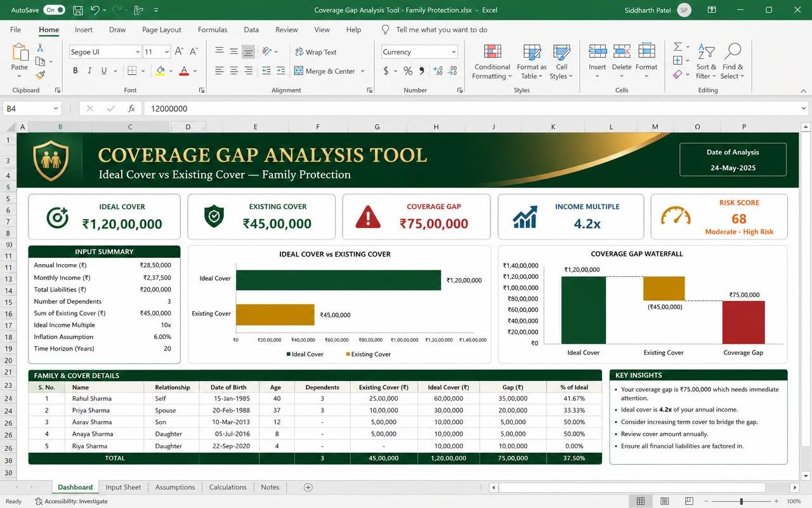Image resolution: width=812 pixels, height=508 pixels.
Task: Click the Increase Indent icon
Action: click(x=280, y=71)
